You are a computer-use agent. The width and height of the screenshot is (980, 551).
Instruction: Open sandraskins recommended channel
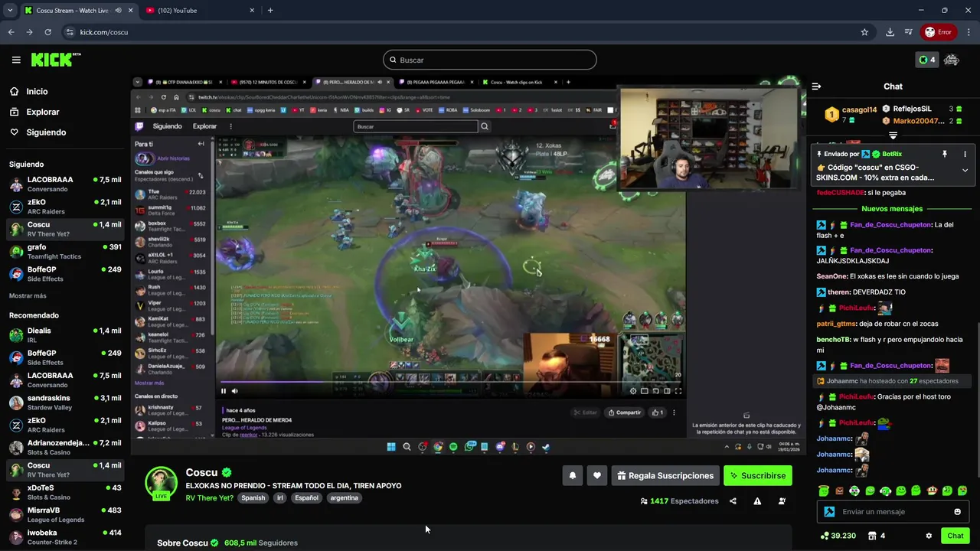[64, 403]
